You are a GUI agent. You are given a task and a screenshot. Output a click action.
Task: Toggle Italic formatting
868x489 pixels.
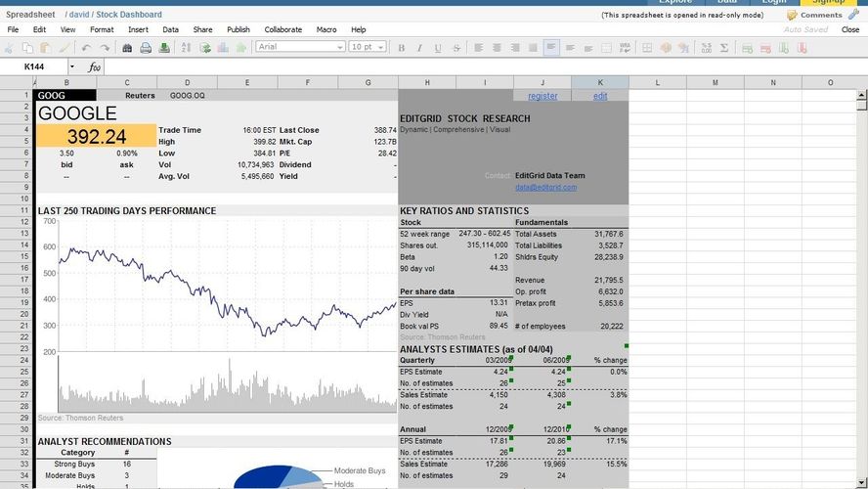click(x=419, y=48)
